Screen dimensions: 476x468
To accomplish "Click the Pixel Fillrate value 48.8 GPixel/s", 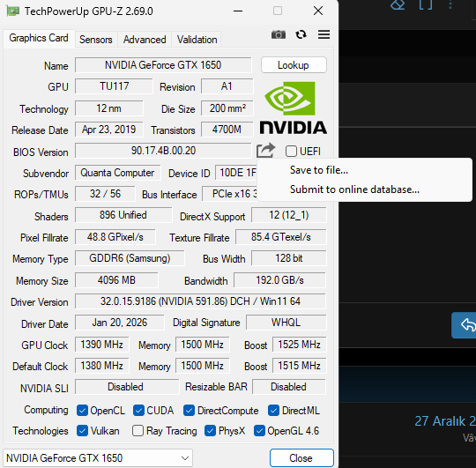I will [x=115, y=237].
